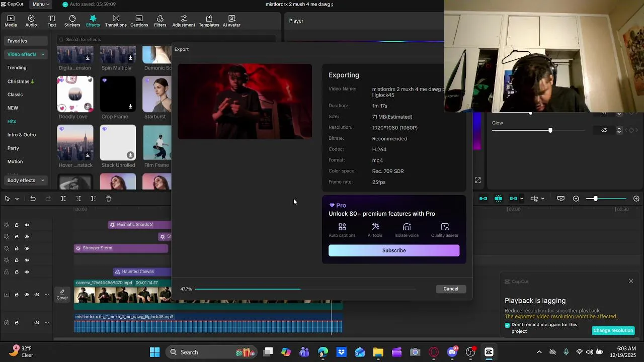Delete selected clip with trash icon
Screen dimensions: 644x362
(x=109, y=199)
